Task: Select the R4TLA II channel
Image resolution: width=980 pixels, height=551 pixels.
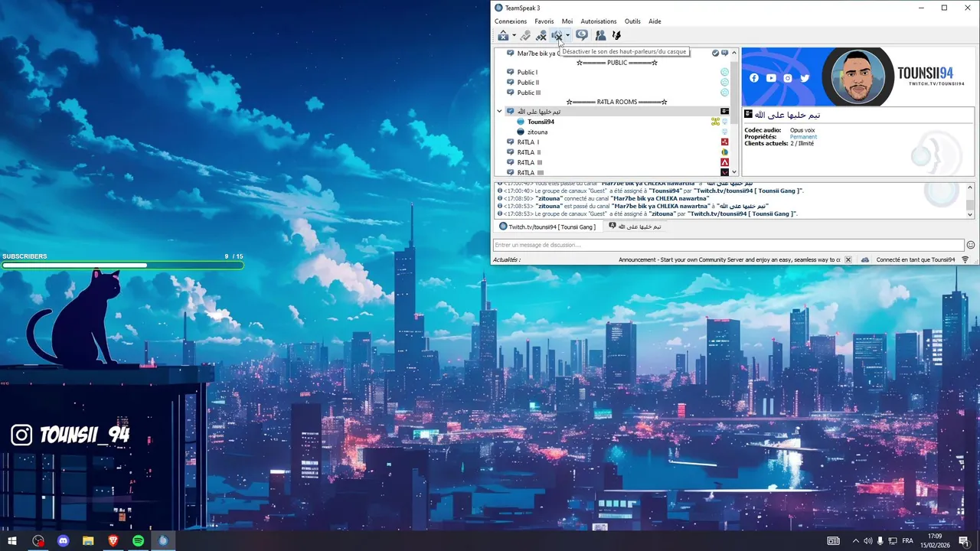Action: tap(528, 152)
